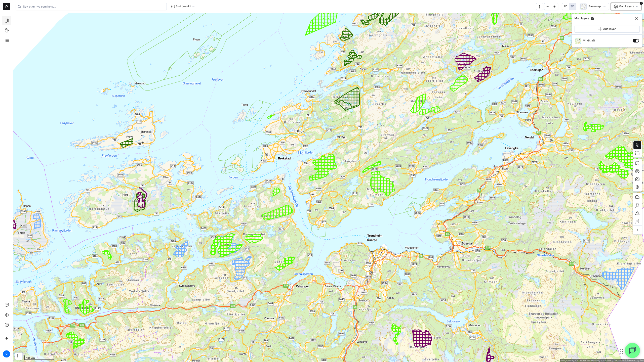This screenshot has height=362, width=644.
Task: Select the rectangle selection tool
Action: pos(637,153)
